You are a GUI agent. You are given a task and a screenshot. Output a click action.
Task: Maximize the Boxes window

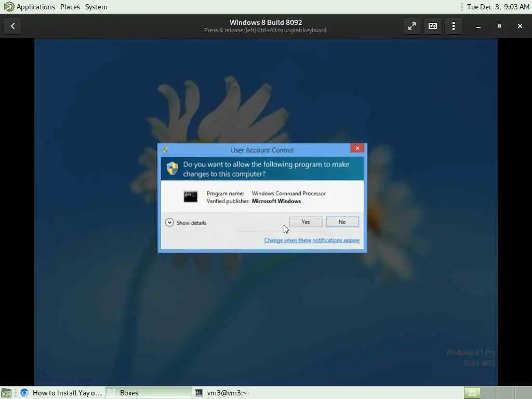499,26
